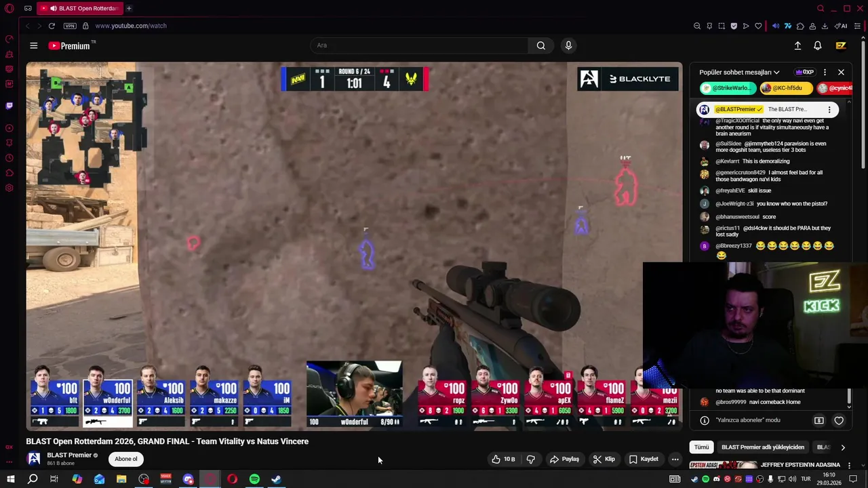The width and height of the screenshot is (868, 488).
Task: Open the @KC-hf5du chip in chat
Action: (787, 88)
